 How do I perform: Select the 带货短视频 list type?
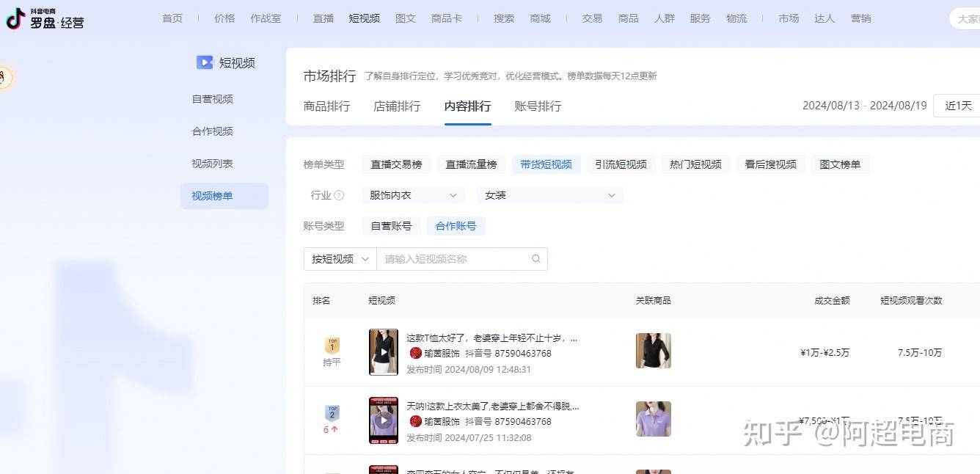[x=546, y=164]
